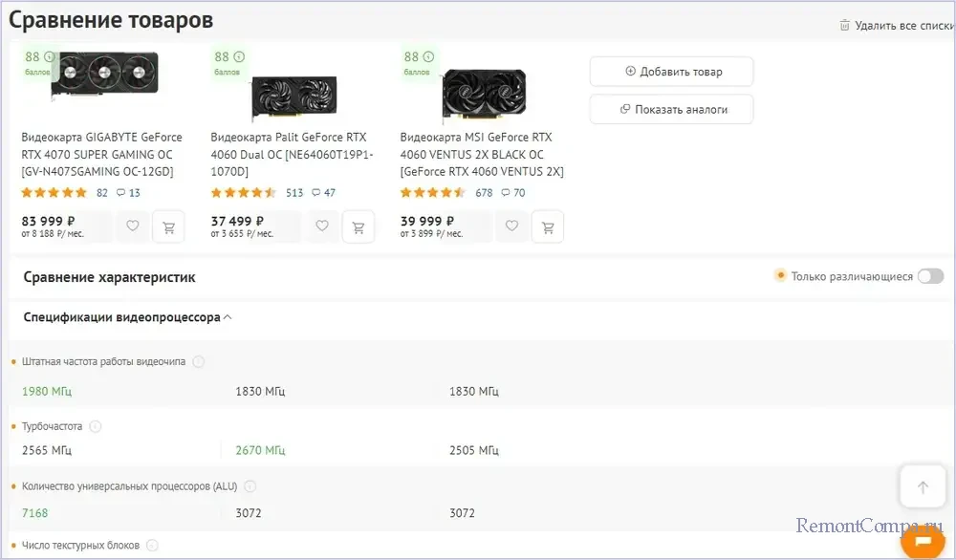Add GIGABYTE RTX 4070 SUPER to cart

pyautogui.click(x=169, y=226)
